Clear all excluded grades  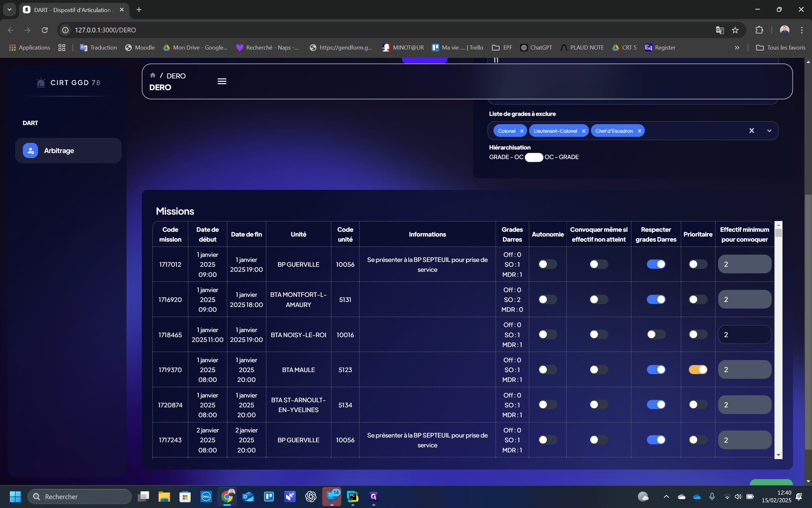point(752,131)
